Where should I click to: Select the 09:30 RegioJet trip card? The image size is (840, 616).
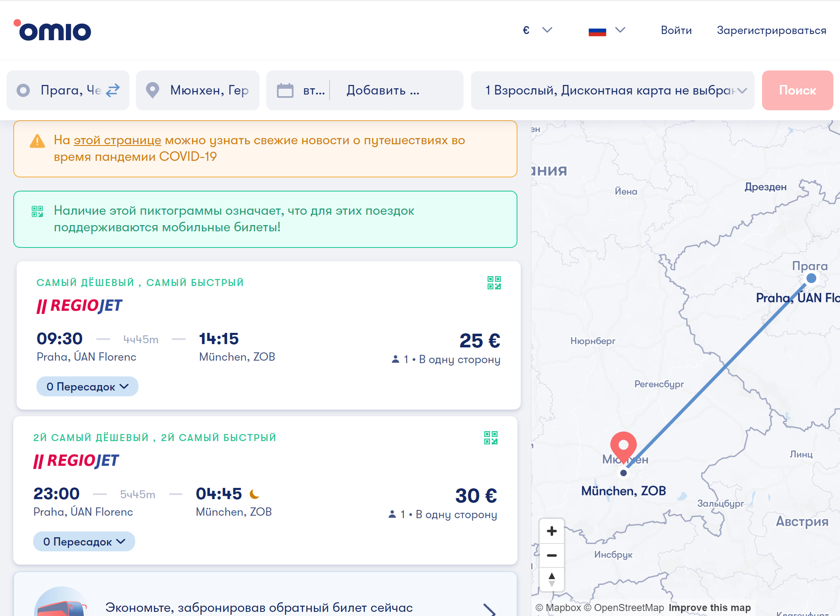pos(269,335)
